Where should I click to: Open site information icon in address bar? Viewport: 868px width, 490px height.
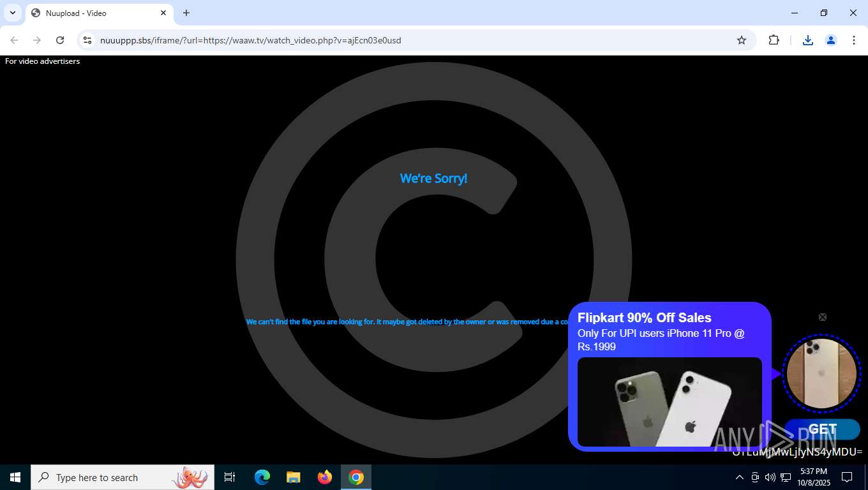click(x=88, y=40)
